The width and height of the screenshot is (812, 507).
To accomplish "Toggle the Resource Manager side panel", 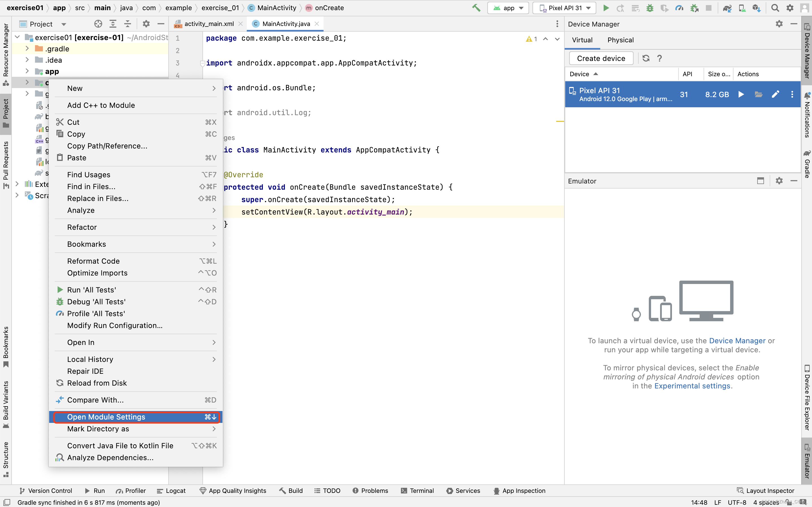I will pyautogui.click(x=6, y=55).
